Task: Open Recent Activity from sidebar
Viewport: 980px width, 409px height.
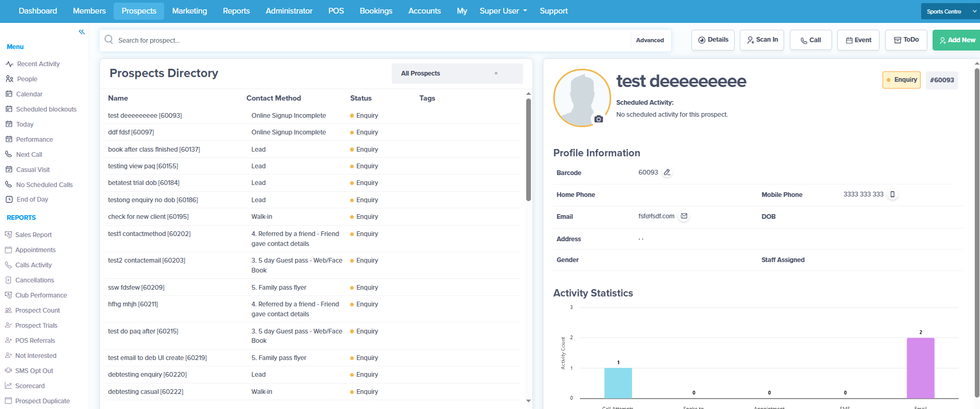Action: [x=38, y=64]
